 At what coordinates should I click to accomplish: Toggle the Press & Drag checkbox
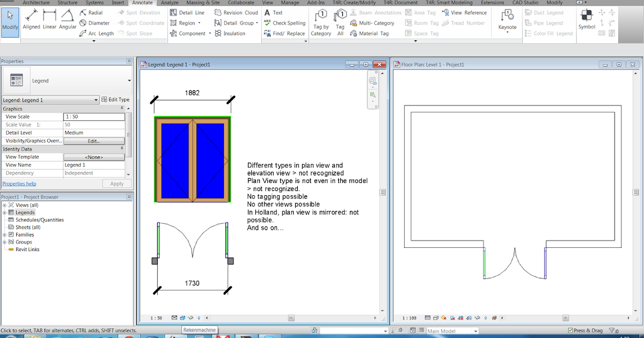coord(570,330)
